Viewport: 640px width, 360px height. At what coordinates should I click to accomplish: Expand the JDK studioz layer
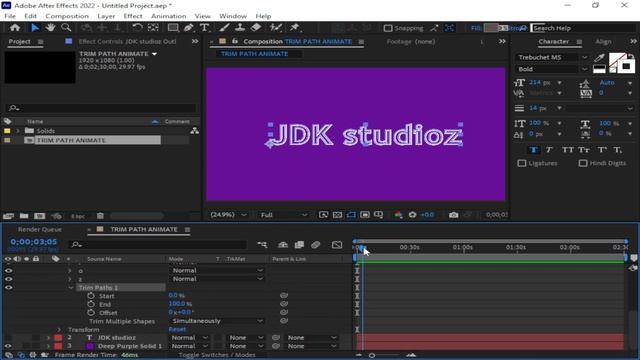point(48,338)
